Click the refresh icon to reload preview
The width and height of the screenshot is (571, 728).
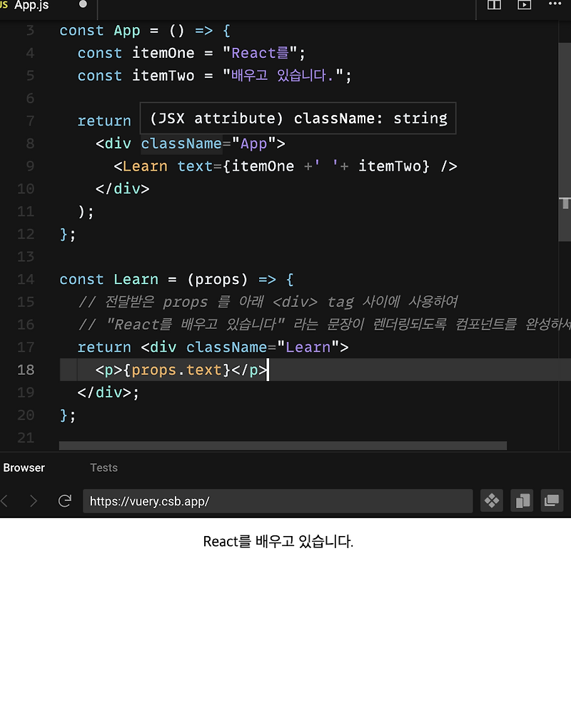[x=65, y=500]
